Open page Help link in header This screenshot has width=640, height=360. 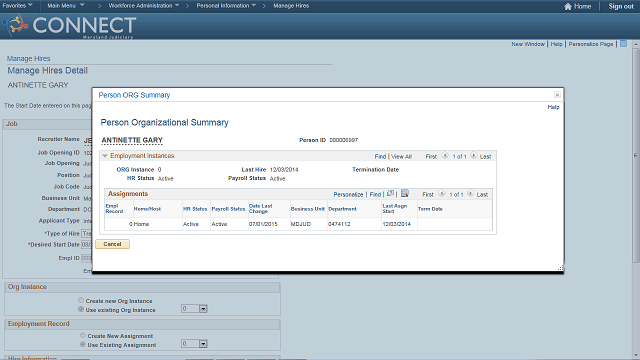point(556,44)
